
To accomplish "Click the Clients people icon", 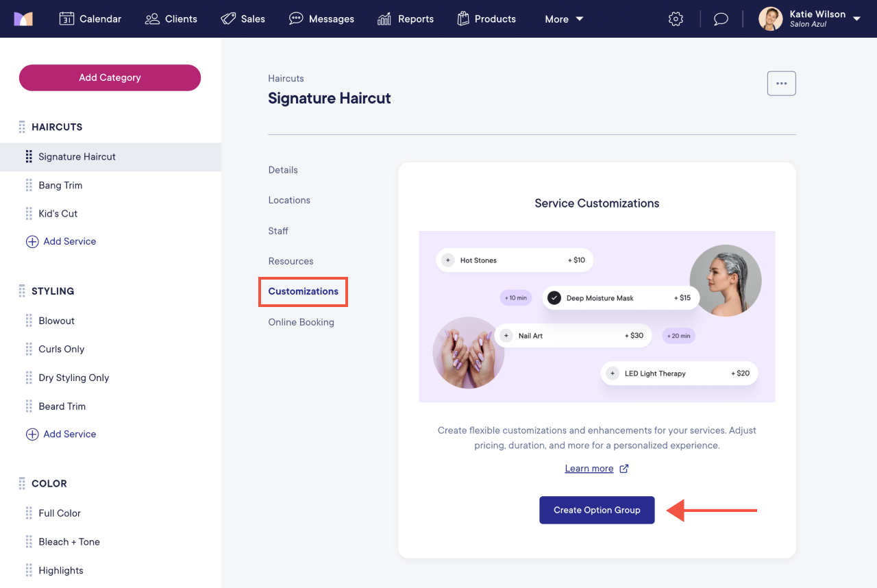I will coord(152,19).
